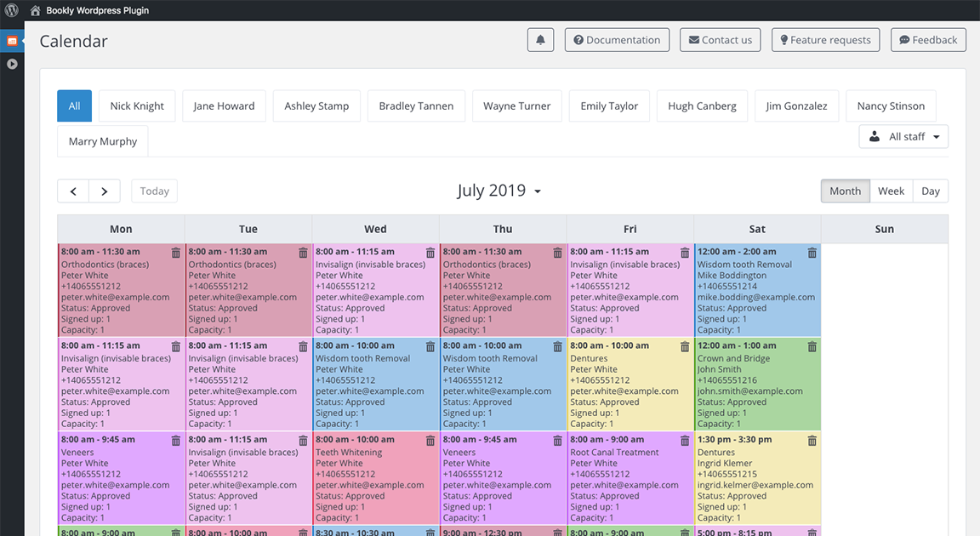Open the July 2019 month picker
980x536 pixels.
click(x=499, y=191)
